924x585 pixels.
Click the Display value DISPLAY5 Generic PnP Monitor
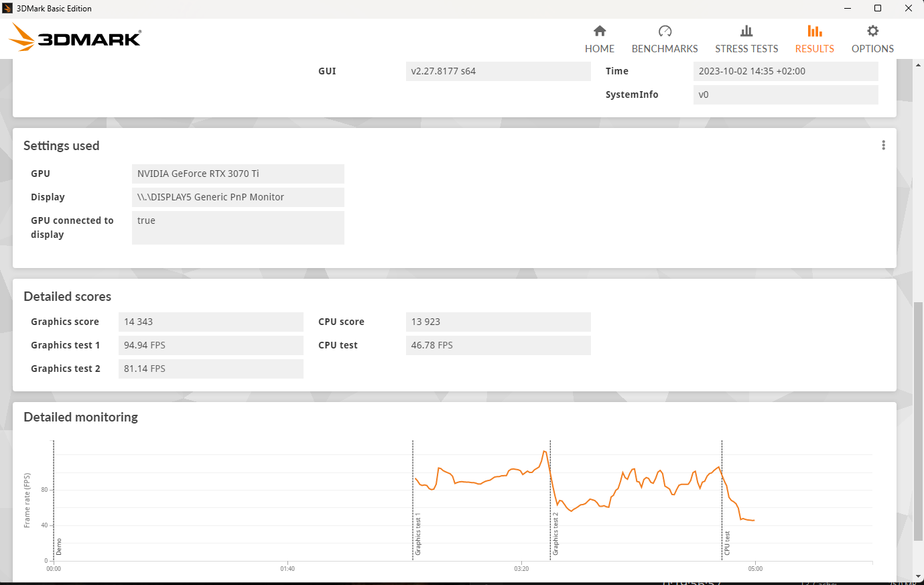pos(238,197)
